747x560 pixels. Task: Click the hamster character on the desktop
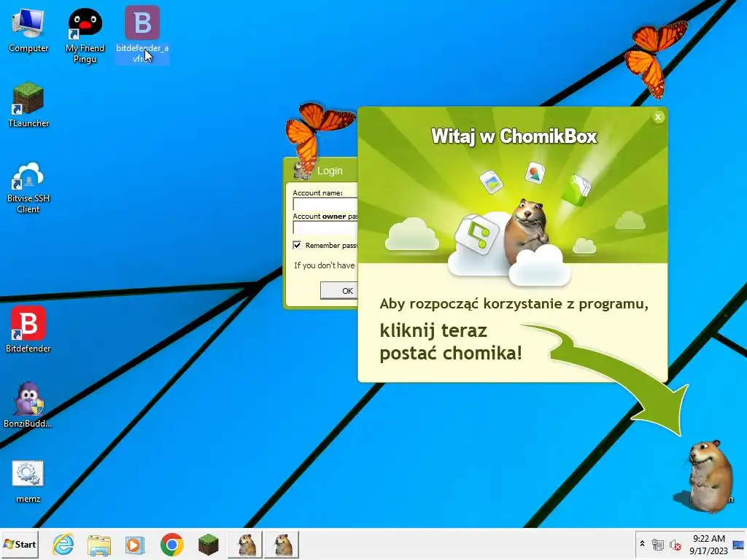click(709, 476)
